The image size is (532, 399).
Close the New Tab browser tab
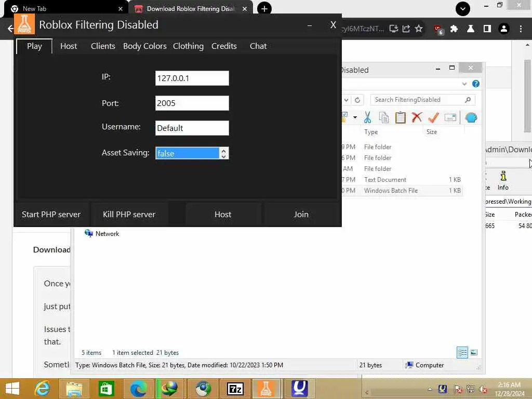[x=121, y=9]
